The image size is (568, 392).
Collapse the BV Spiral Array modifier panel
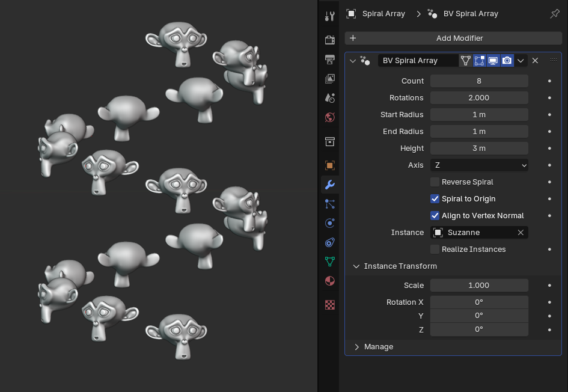(x=353, y=61)
